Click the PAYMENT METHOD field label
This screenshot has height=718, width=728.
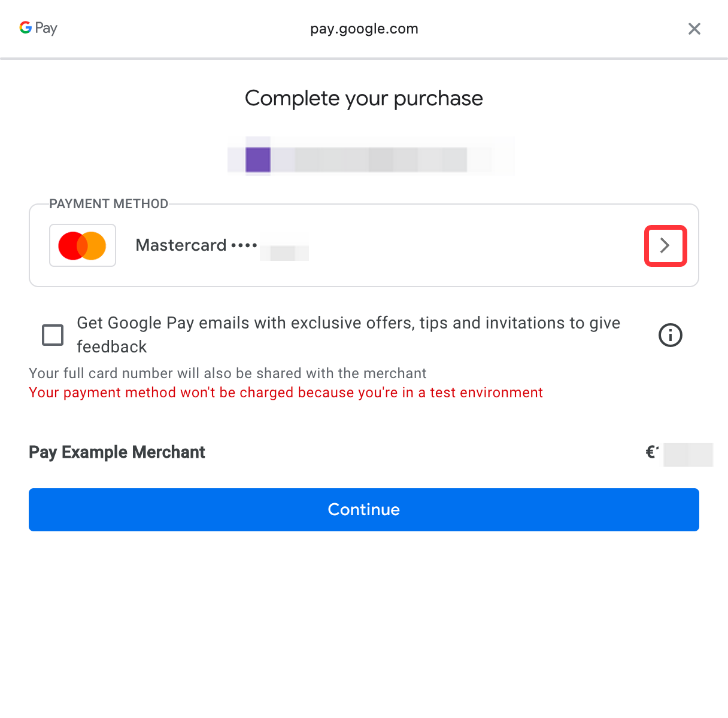108,204
